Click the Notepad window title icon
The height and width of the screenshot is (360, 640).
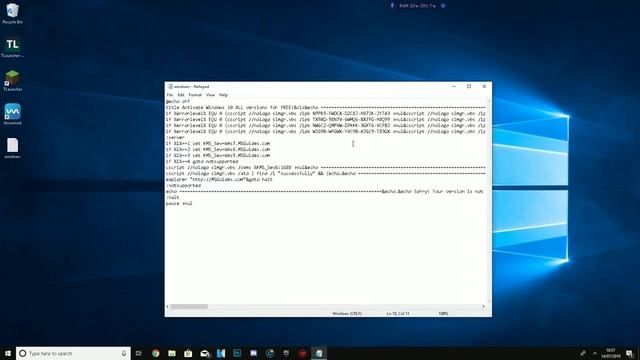[170, 87]
